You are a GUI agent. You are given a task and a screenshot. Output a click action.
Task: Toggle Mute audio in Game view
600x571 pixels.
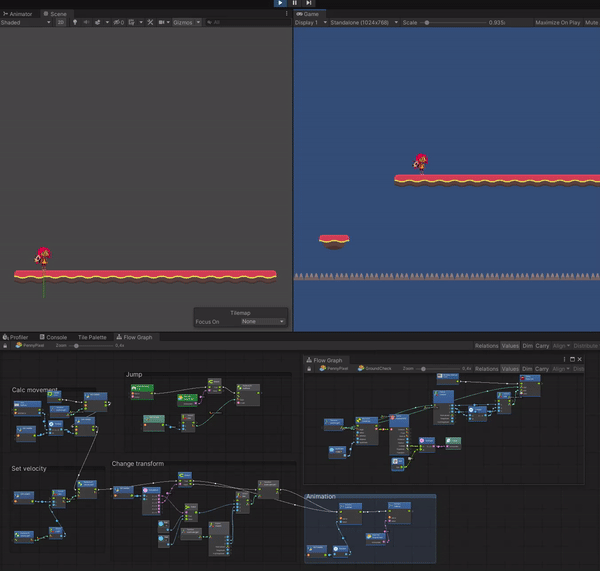pyautogui.click(x=592, y=22)
